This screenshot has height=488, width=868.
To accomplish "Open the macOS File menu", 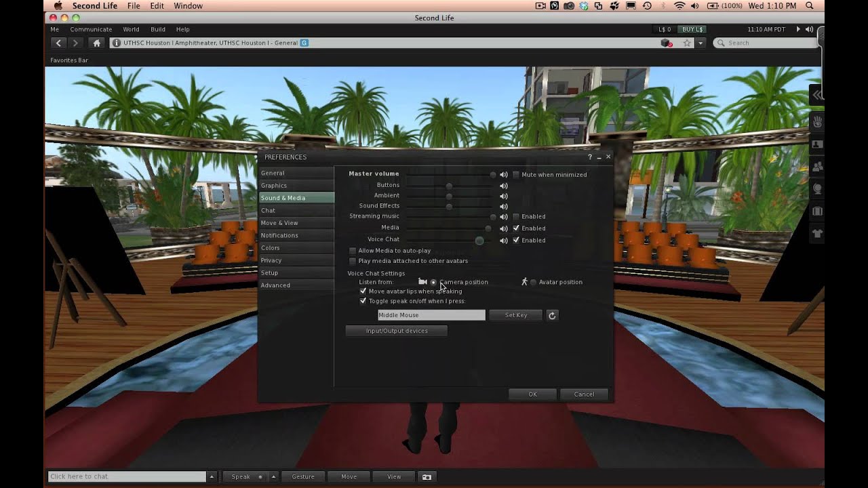I will pos(134,6).
